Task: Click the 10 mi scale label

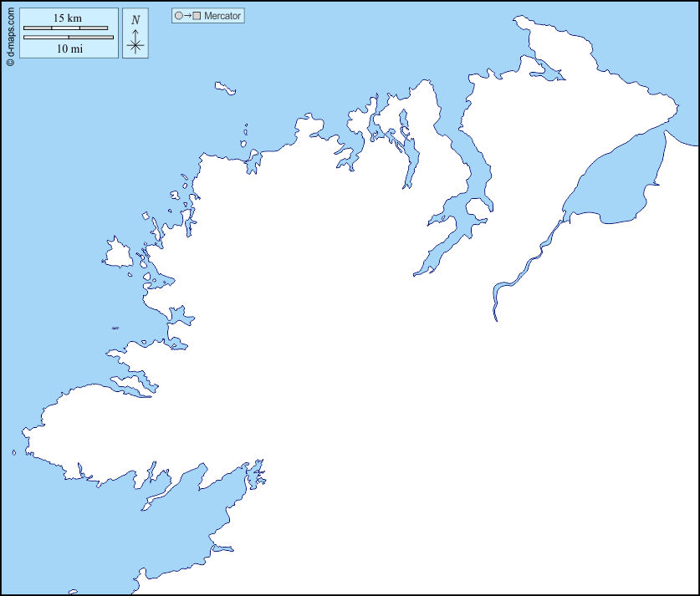Action: click(69, 48)
